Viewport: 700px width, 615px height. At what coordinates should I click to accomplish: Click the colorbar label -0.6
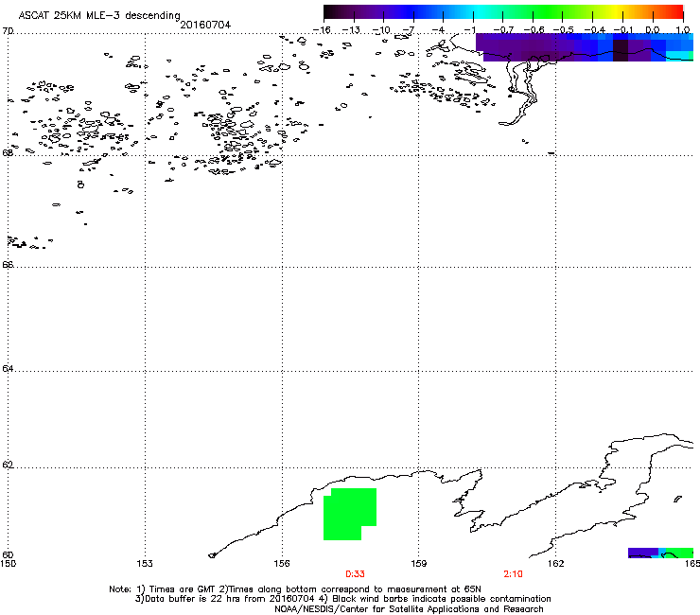(534, 30)
